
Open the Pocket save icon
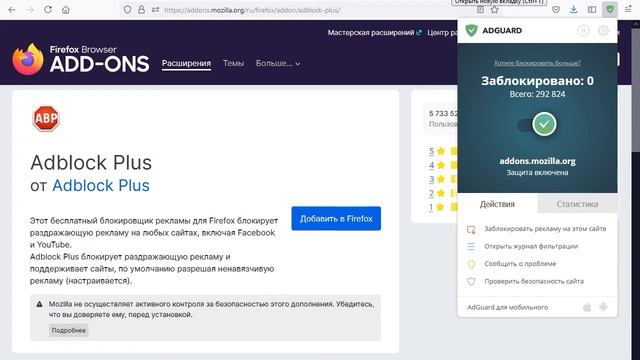coord(556,9)
